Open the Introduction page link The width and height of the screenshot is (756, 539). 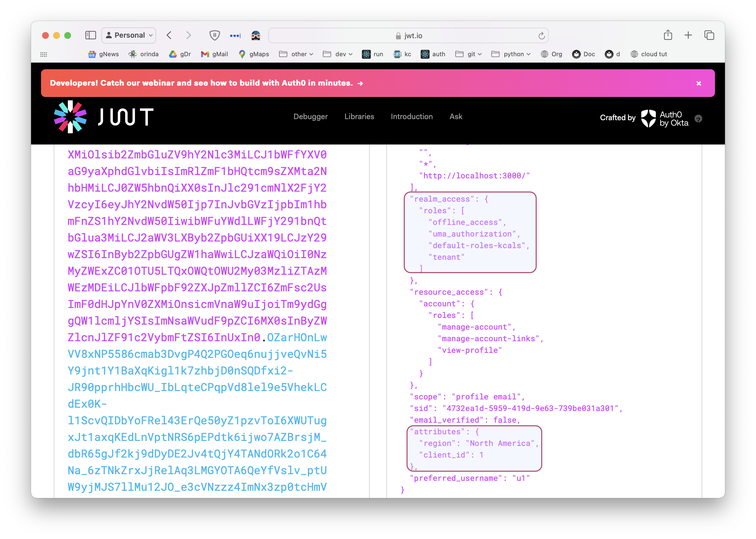pos(411,117)
